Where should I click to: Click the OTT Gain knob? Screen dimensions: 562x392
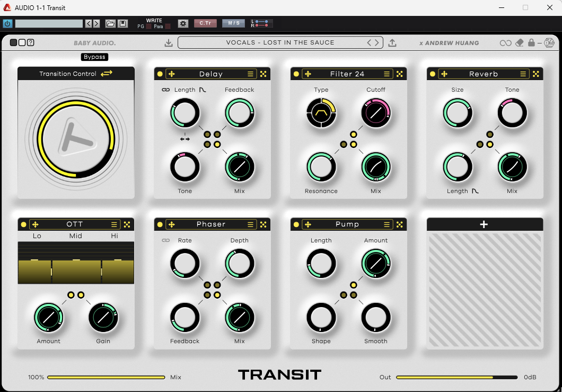[103, 317]
